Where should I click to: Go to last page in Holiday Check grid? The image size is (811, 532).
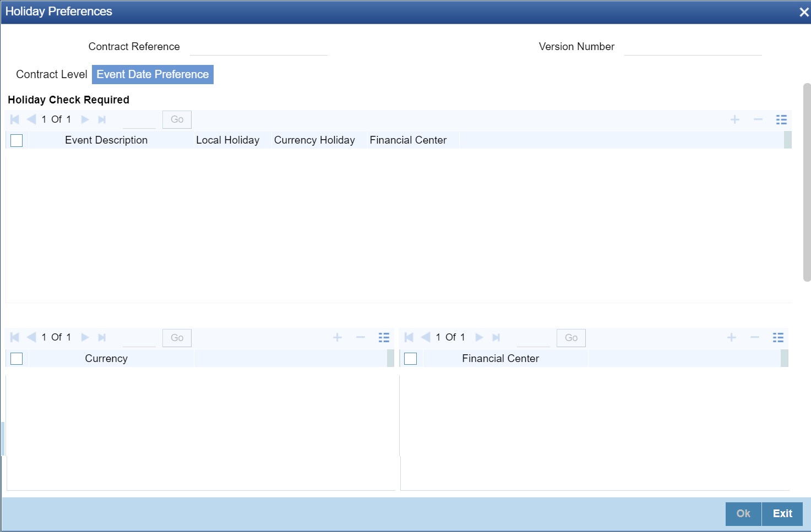pos(102,119)
